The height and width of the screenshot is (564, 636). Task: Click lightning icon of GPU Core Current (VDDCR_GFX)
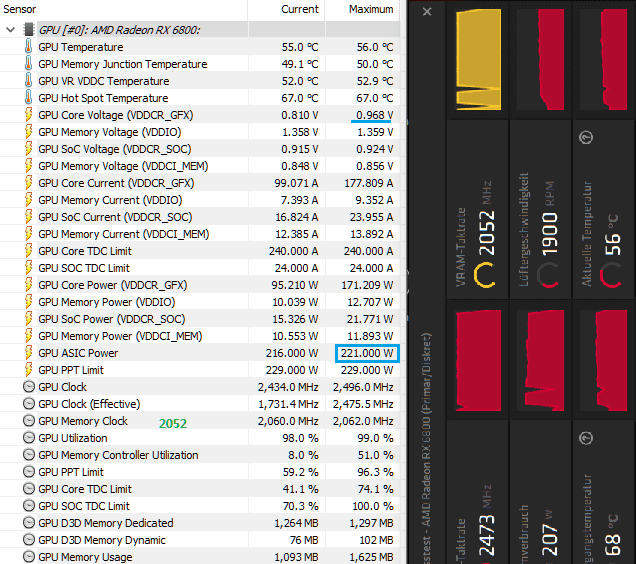[x=28, y=183]
